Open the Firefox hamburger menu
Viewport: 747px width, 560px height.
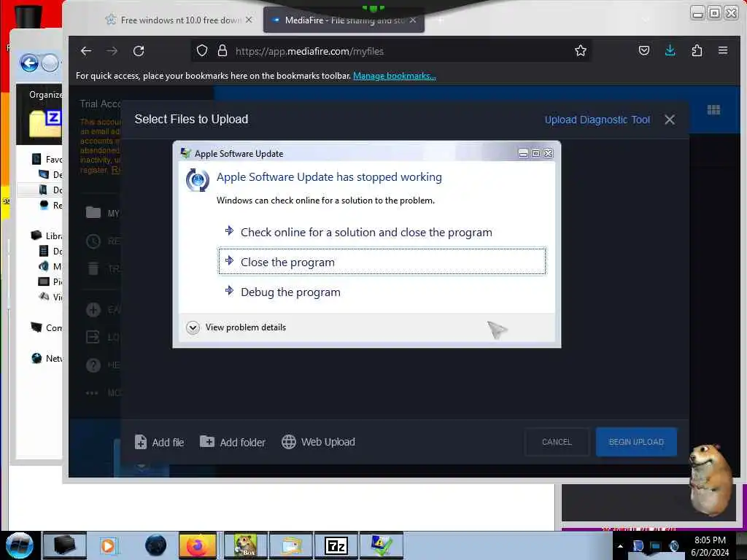click(723, 50)
